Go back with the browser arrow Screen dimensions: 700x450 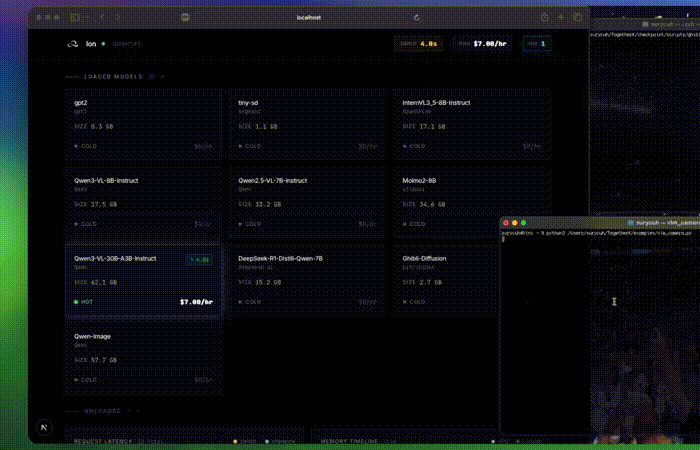click(103, 17)
